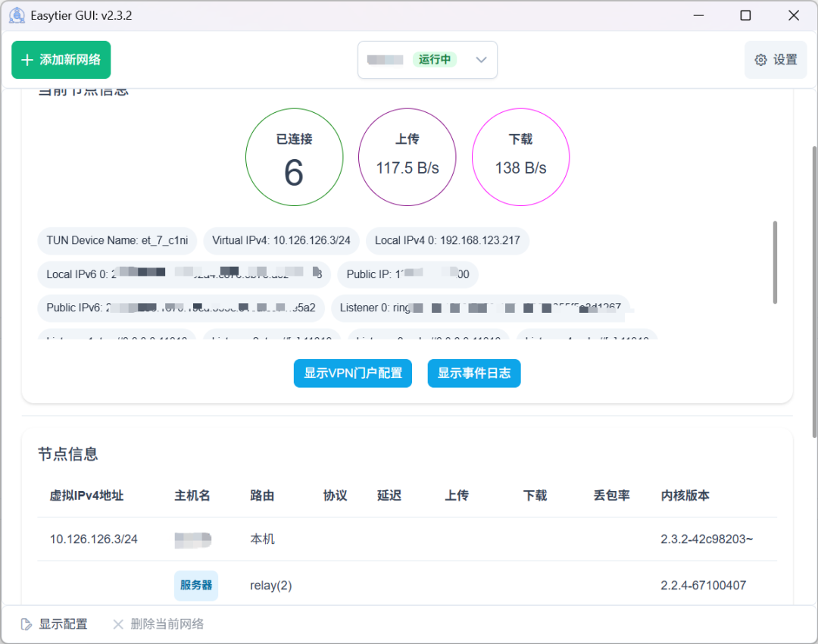Screen dimensions: 818x644
Task: Click the node info panel inner scrollbar
Action: point(775,262)
